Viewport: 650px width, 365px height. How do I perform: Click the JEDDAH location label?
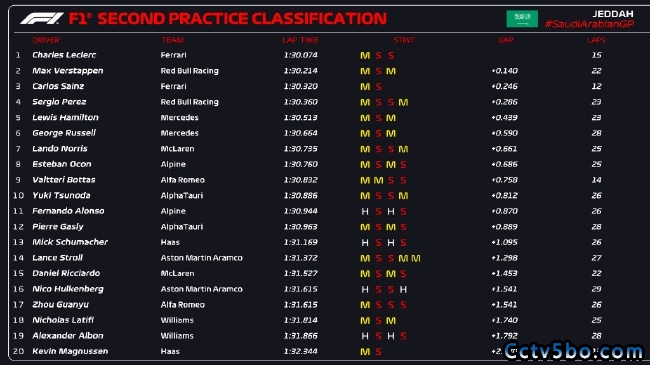point(613,14)
